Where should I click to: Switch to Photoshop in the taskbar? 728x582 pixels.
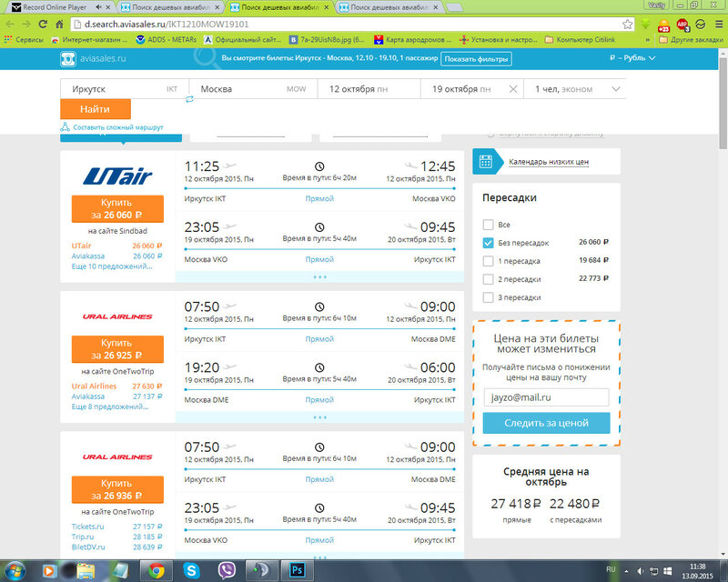(x=298, y=570)
